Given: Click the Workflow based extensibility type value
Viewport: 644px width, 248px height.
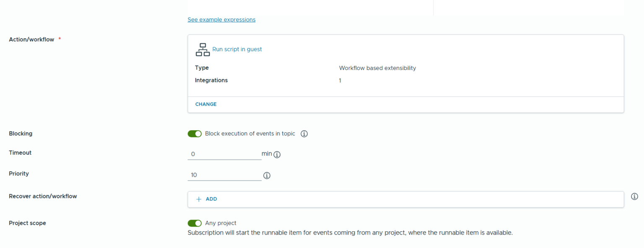Looking at the screenshot, I should (377, 68).
